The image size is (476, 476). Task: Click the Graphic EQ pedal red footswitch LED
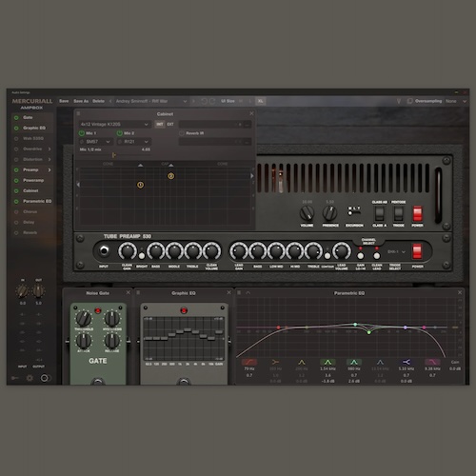point(184,310)
